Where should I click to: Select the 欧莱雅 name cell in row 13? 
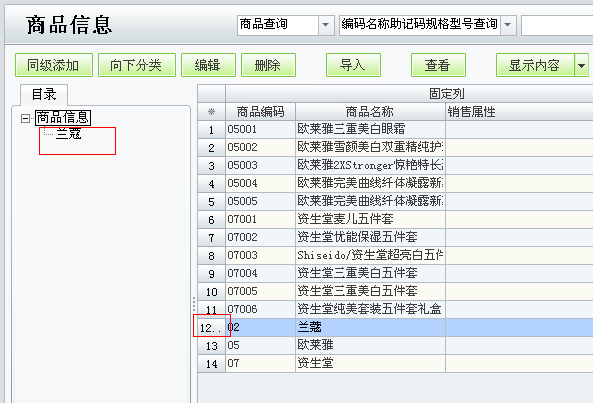point(370,345)
